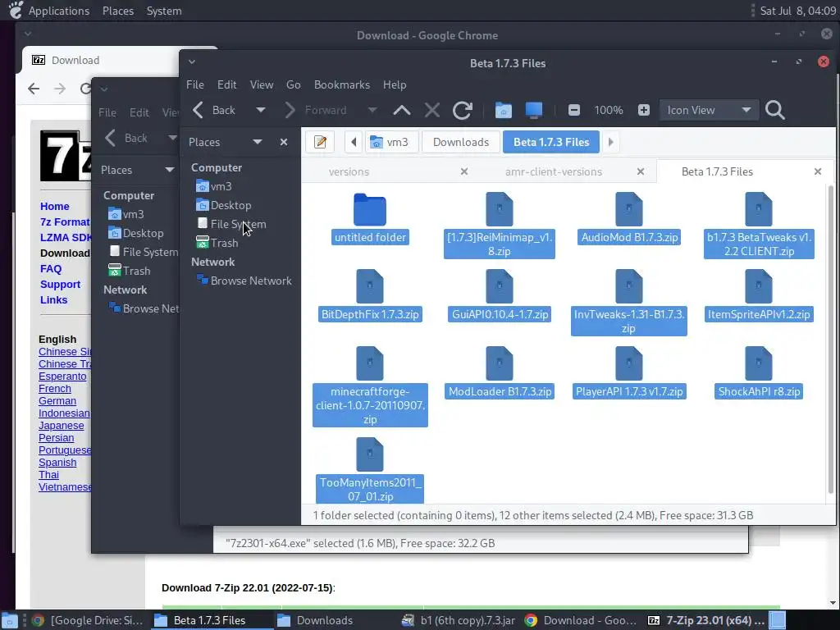
Task: Select GuiAPI0.10.4-1.7.zip file
Action: 500,296
